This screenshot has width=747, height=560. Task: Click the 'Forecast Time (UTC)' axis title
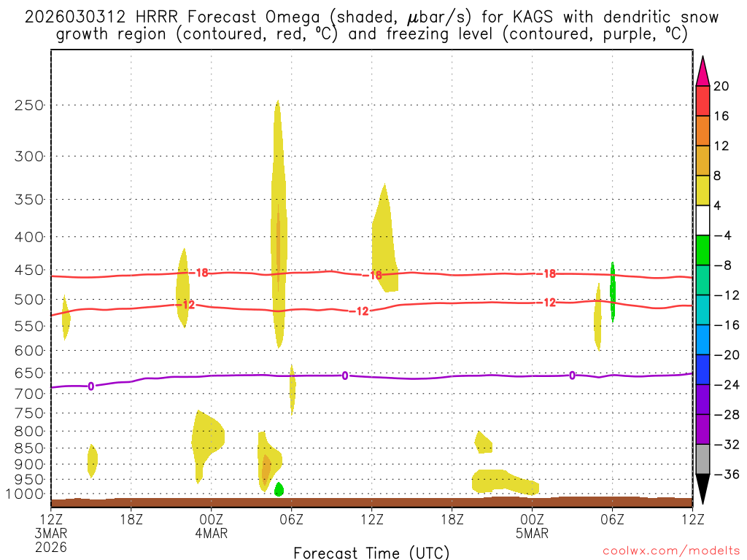click(x=371, y=553)
